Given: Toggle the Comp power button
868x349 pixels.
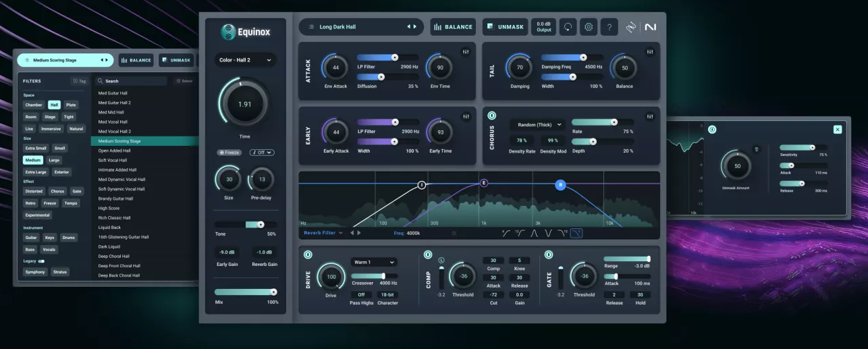Looking at the screenshot, I should coord(427,254).
